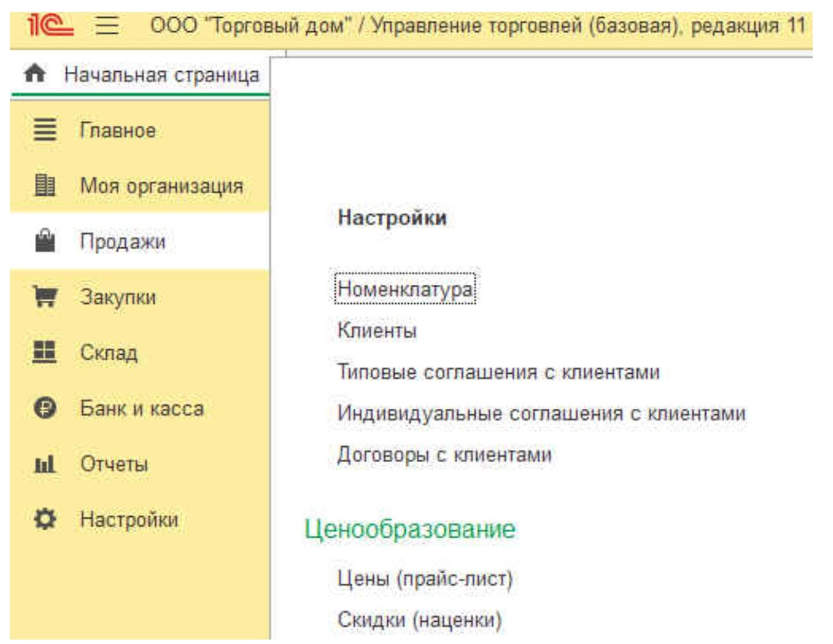The height and width of the screenshot is (644, 833).
Task: Click the Ценообразование group heading
Action: (410, 529)
